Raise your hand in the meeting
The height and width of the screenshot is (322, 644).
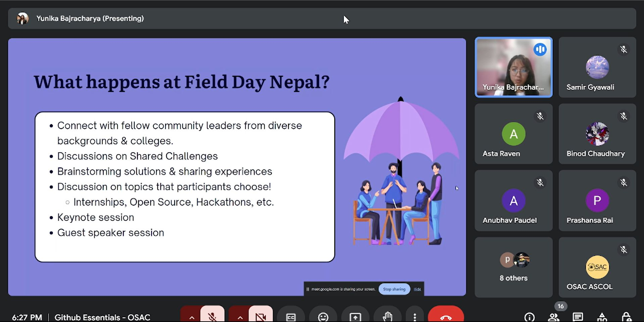pyautogui.click(x=387, y=316)
